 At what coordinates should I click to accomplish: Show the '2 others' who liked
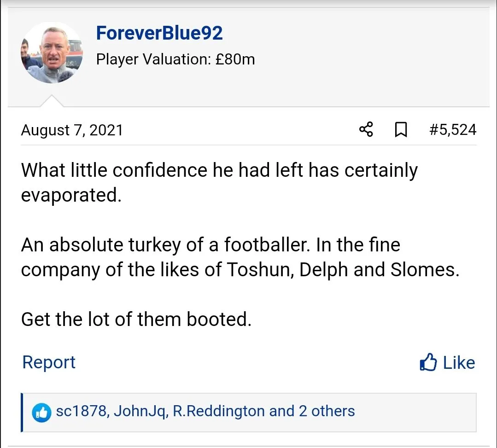pyautogui.click(x=327, y=411)
